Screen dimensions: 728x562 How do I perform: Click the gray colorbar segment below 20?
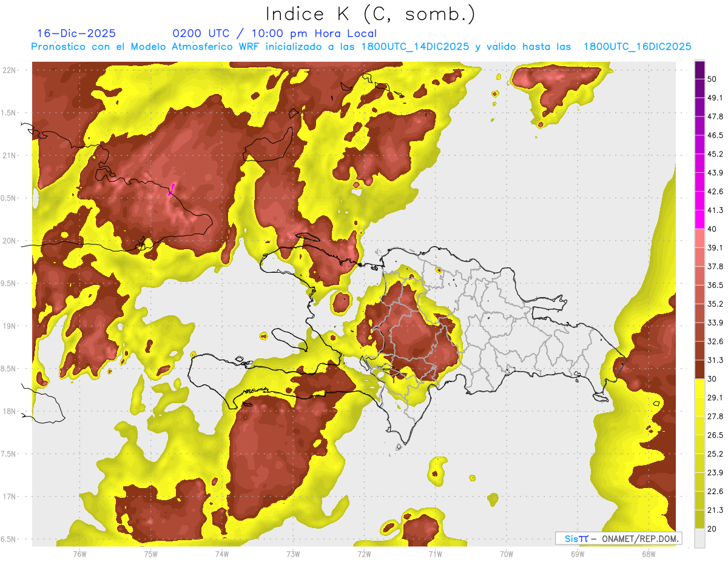699,538
